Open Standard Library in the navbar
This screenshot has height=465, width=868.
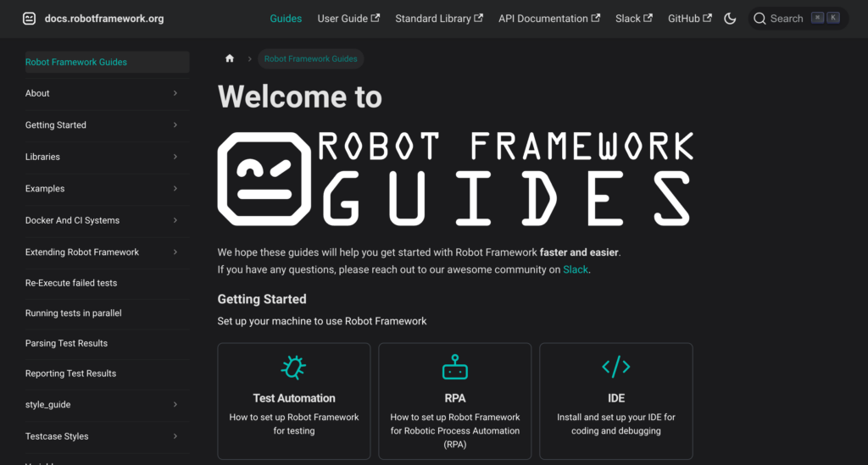click(439, 19)
